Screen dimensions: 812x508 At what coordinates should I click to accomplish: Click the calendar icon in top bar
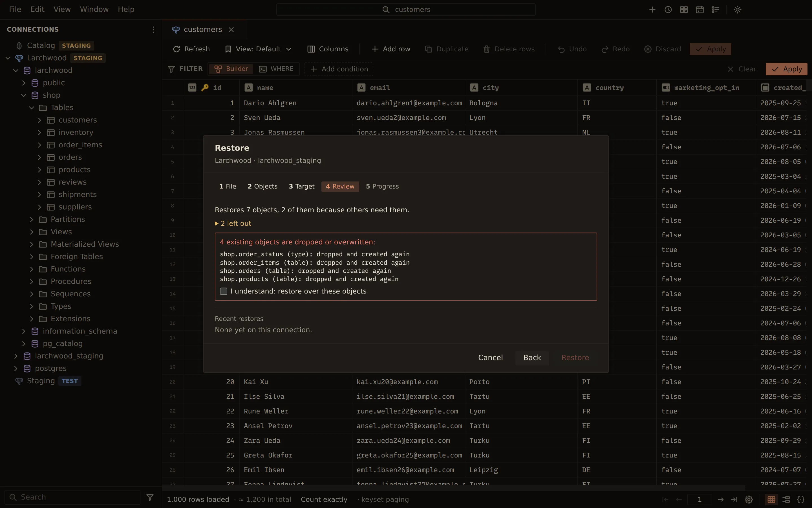700,10
